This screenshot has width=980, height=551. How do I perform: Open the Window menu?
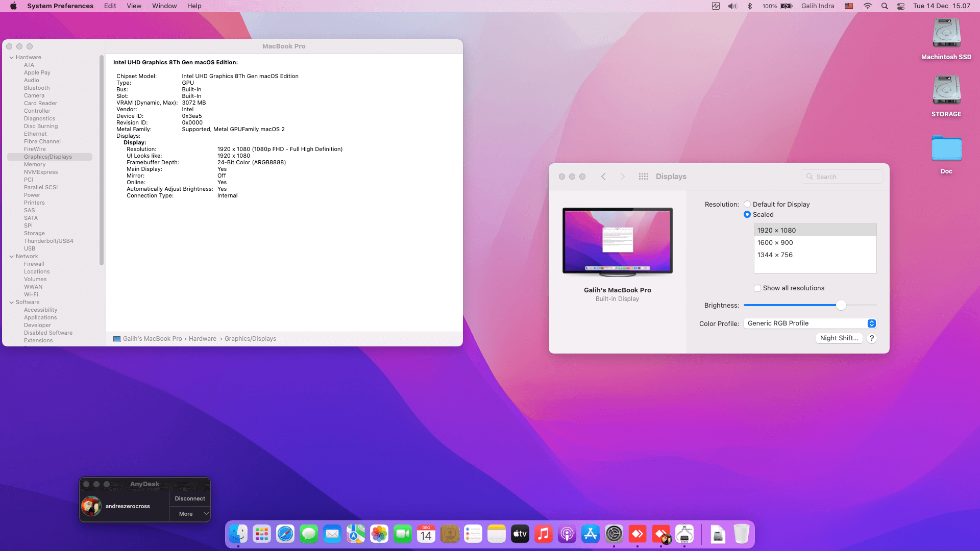click(164, 6)
